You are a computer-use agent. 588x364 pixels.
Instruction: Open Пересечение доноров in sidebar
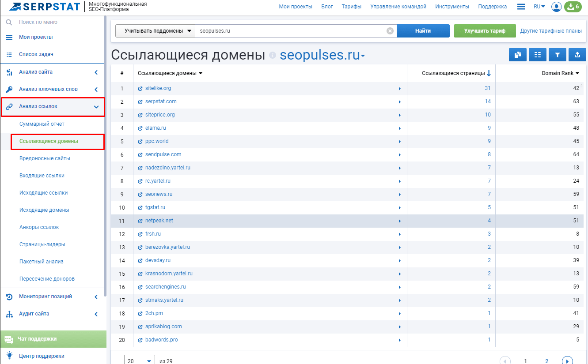point(47,279)
